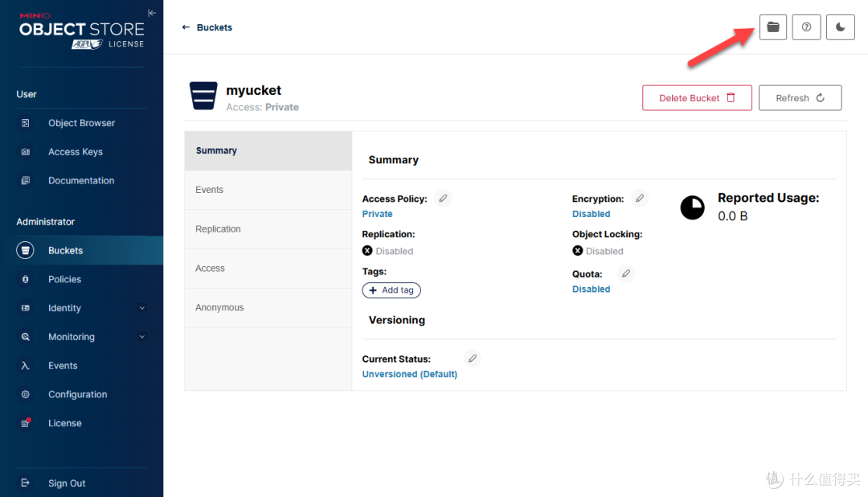Click Unversioned (Default) status link
Screen dimensions: 868x497
click(x=410, y=375)
